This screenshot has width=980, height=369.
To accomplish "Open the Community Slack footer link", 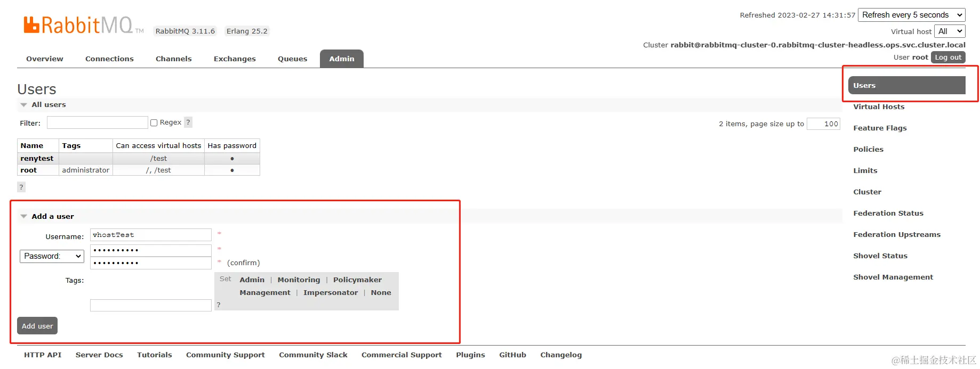I will pyautogui.click(x=313, y=355).
